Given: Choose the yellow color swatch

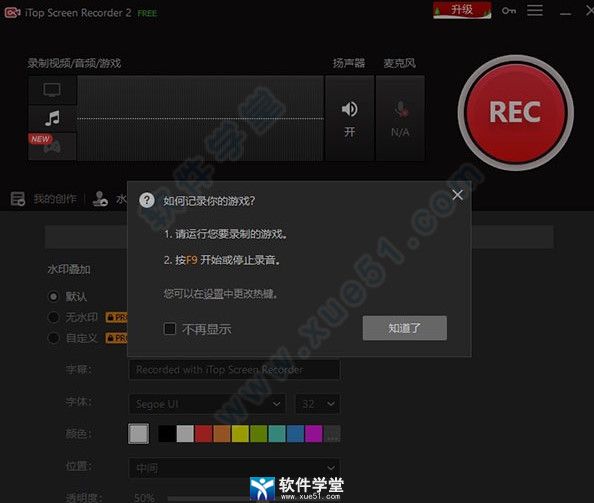Looking at the screenshot, I should [x=240, y=434].
